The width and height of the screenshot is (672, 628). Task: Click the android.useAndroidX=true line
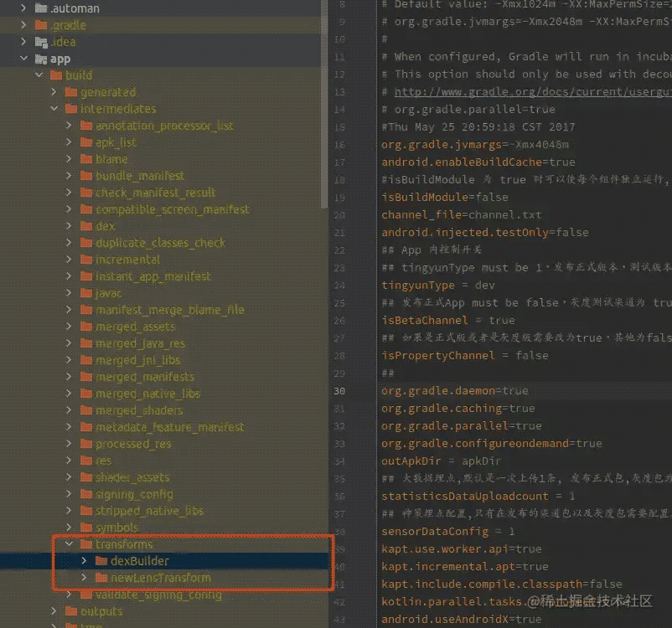tap(462, 619)
